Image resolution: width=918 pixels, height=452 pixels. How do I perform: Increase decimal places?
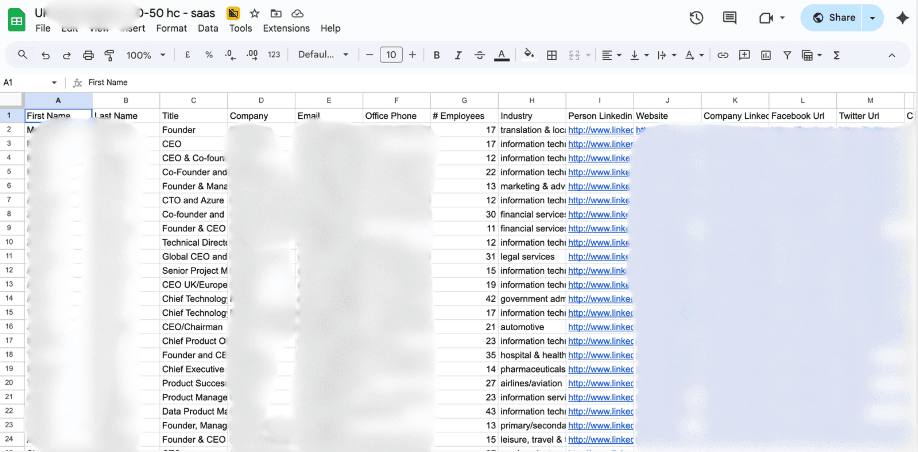tap(252, 55)
